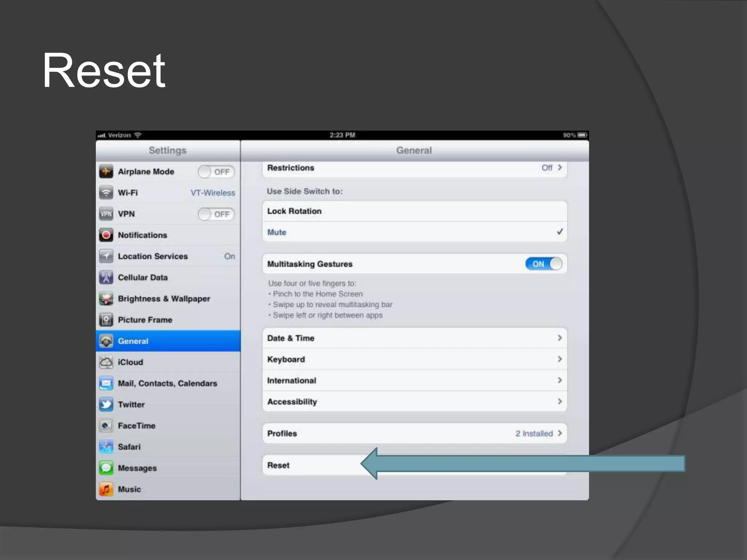The image size is (747, 560).
Task: Toggle Airplane Mode switch on
Action: coord(216,172)
